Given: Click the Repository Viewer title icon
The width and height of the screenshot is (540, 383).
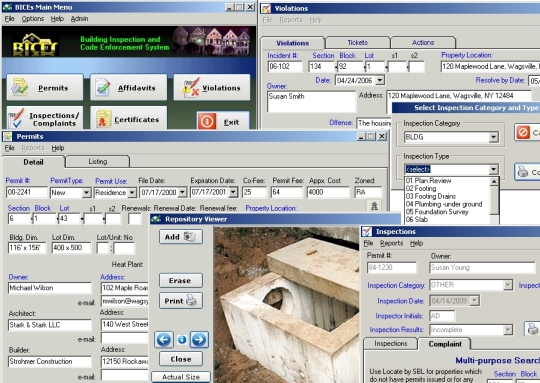Looking at the screenshot, I should 156,219.
